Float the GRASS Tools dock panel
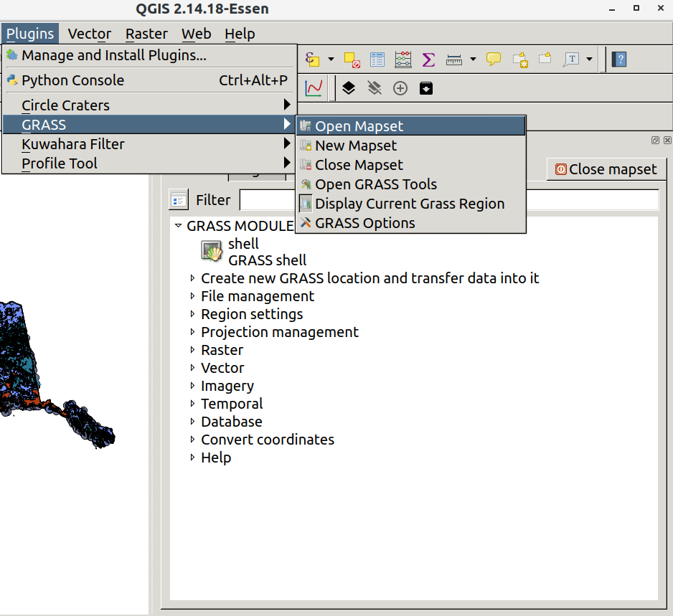 655,141
